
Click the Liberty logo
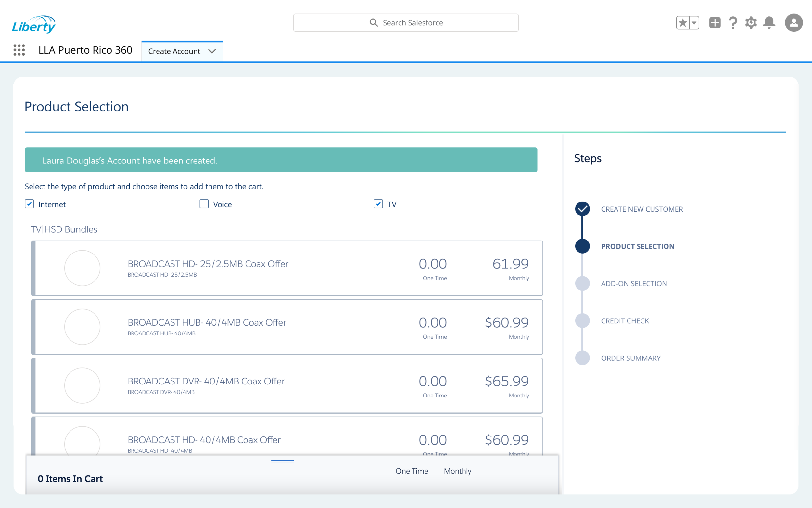34,24
